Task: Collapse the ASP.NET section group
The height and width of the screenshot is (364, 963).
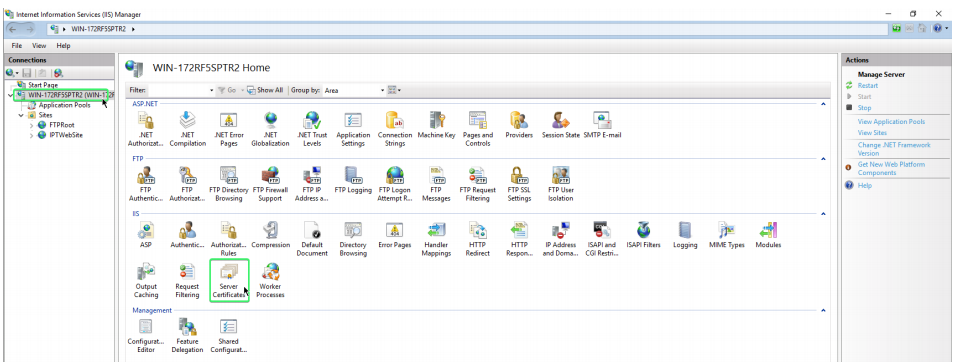Action: tap(824, 104)
